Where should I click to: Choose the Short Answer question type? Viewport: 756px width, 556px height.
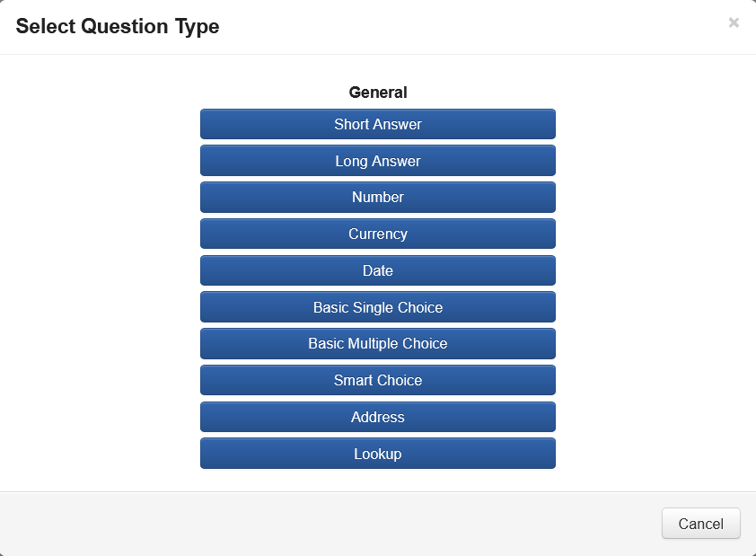pos(377,124)
